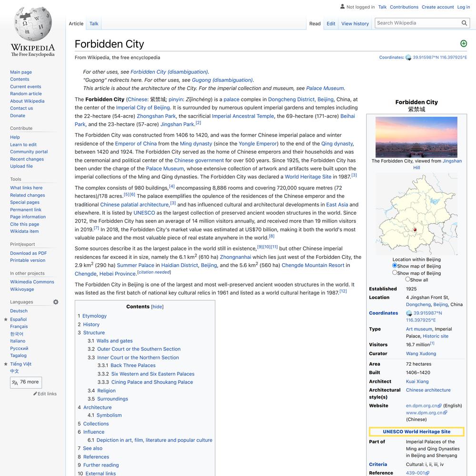This screenshot has width=476, height=476.
Task: Open the UNESCO link in third paragraph
Action: 144,213
